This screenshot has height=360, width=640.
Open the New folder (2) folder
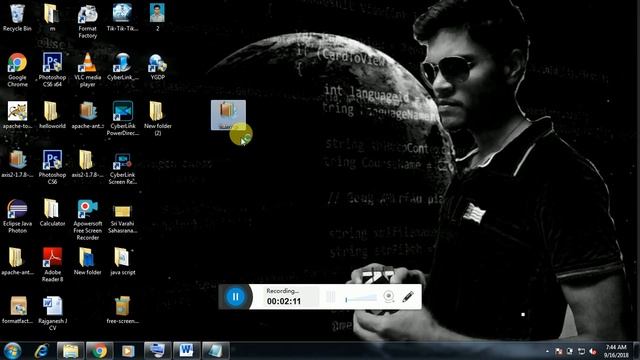[x=158, y=118]
